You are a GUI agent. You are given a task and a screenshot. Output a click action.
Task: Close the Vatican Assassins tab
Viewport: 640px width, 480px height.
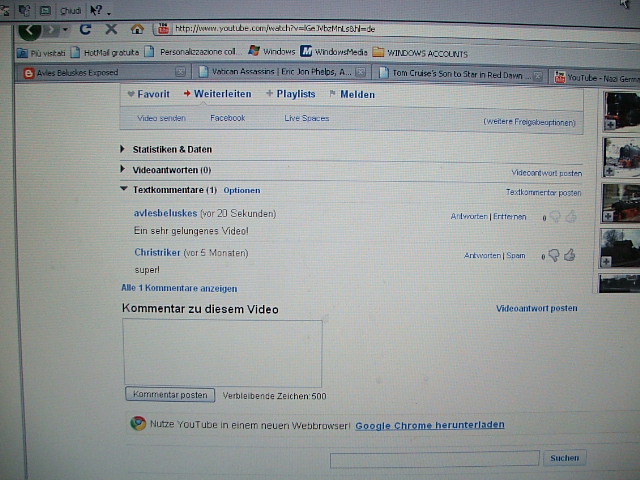tap(360, 72)
